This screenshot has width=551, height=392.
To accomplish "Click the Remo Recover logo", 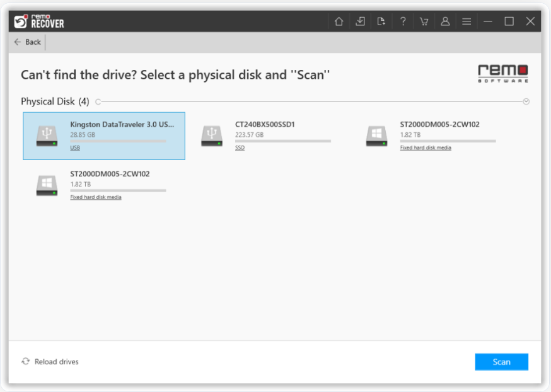I will click(x=39, y=21).
